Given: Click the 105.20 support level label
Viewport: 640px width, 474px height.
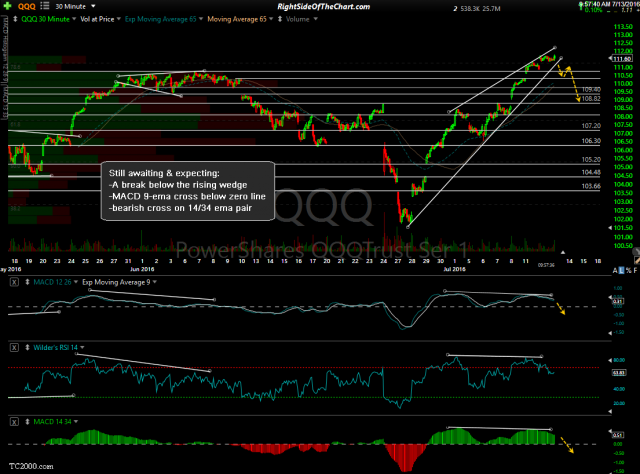Looking at the screenshot, I should (x=591, y=160).
